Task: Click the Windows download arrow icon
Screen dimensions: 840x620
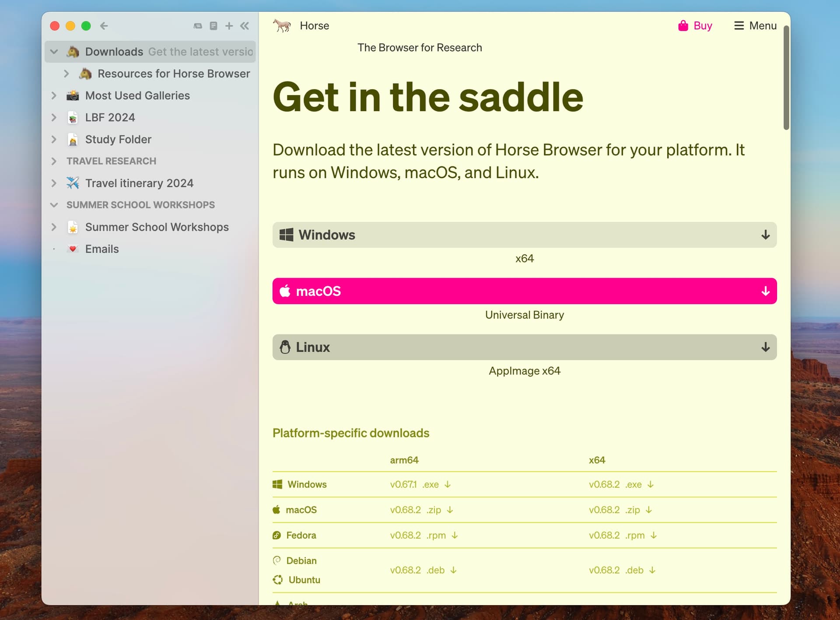Action: tap(765, 235)
